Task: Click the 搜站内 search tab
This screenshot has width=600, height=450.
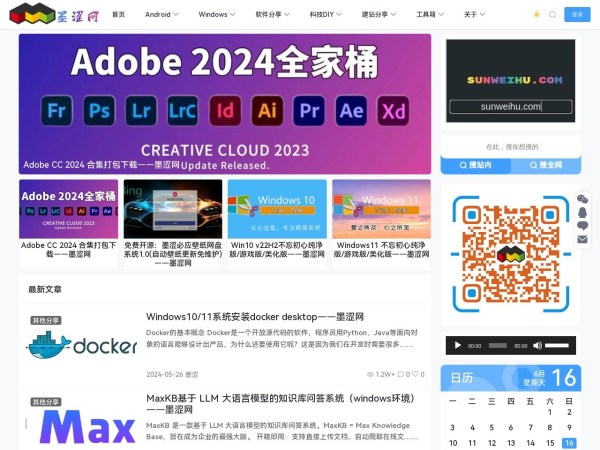Action: point(476,165)
